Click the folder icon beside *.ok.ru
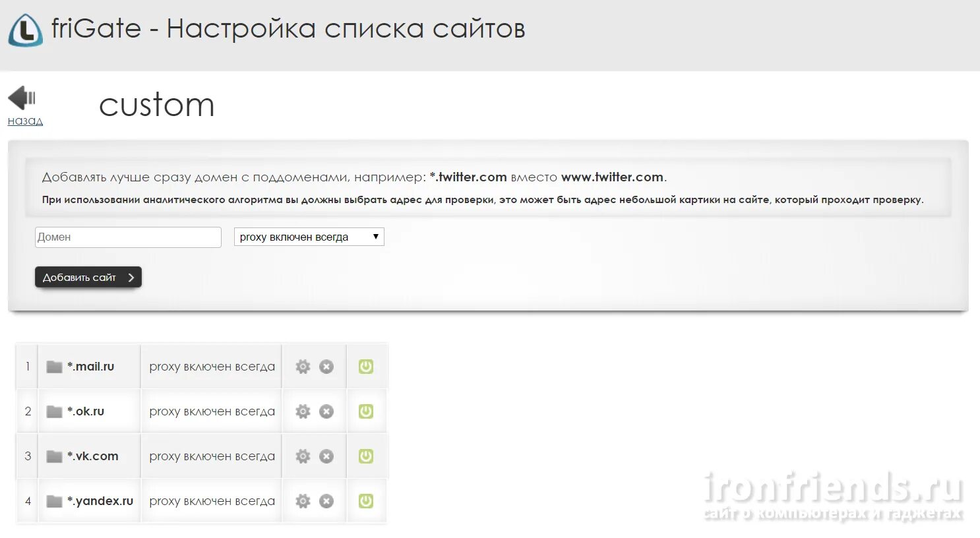Screen dimensions: 980x538 pyautogui.click(x=54, y=411)
